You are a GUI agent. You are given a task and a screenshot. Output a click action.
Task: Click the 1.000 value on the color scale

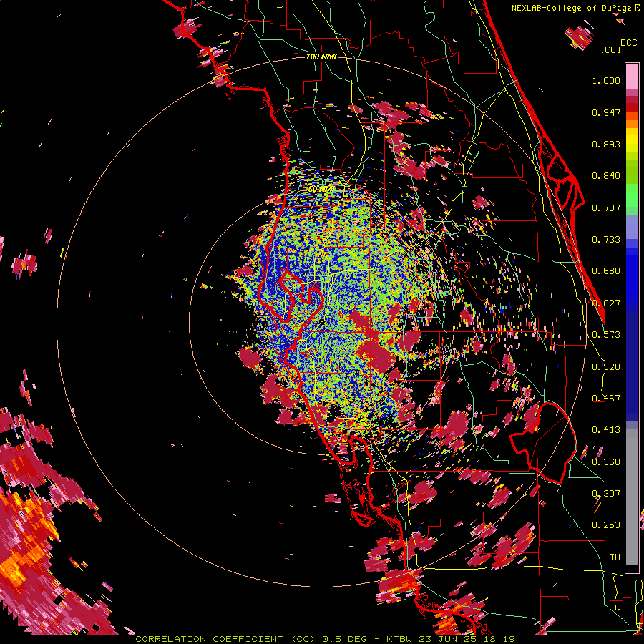tap(606, 80)
